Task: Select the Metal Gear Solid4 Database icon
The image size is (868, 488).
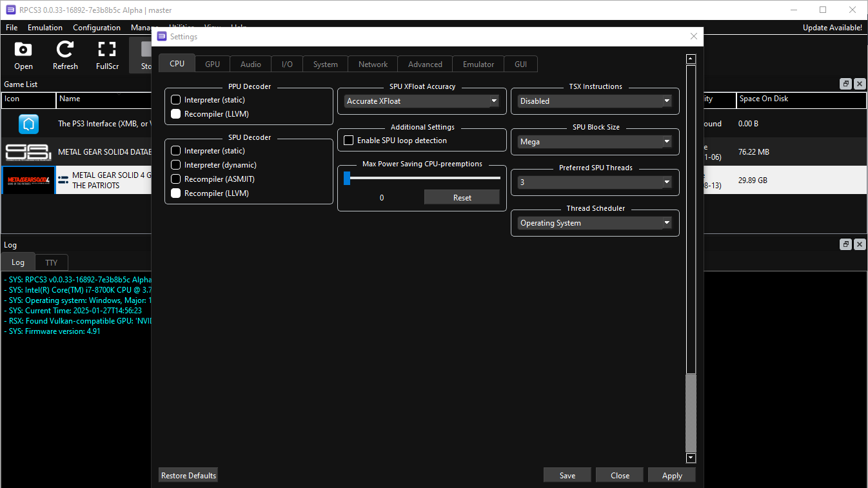Action: coord(28,152)
